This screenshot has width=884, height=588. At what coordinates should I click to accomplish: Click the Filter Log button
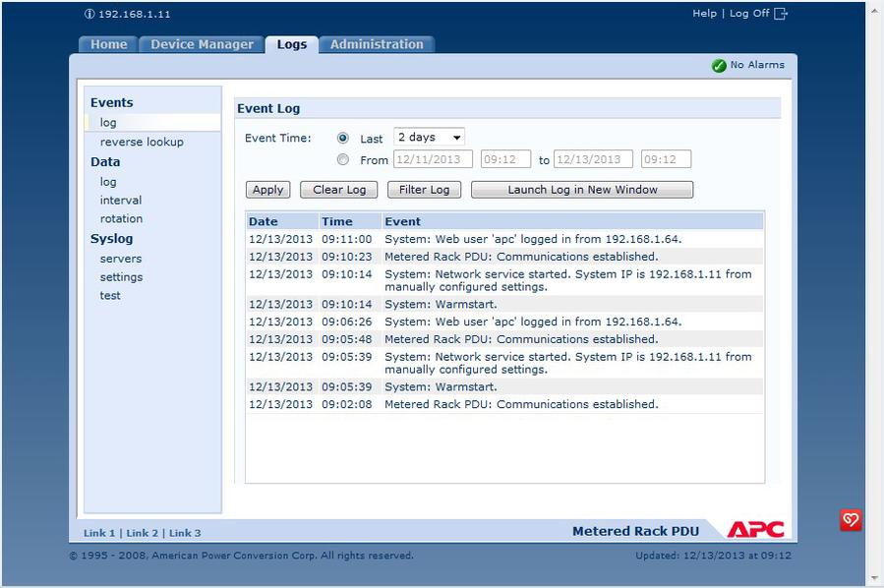[x=424, y=190]
